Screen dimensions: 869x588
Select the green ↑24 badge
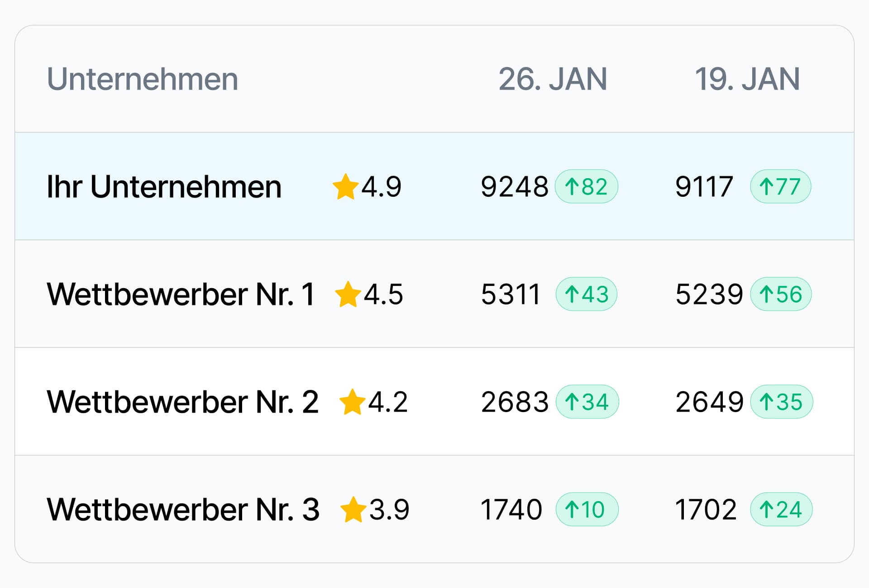click(781, 509)
